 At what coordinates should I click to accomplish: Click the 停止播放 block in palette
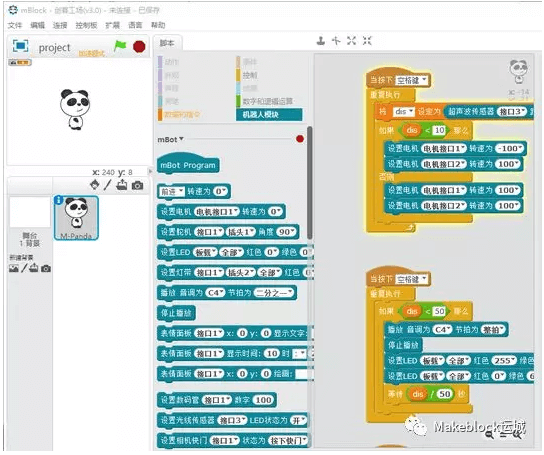click(x=176, y=313)
